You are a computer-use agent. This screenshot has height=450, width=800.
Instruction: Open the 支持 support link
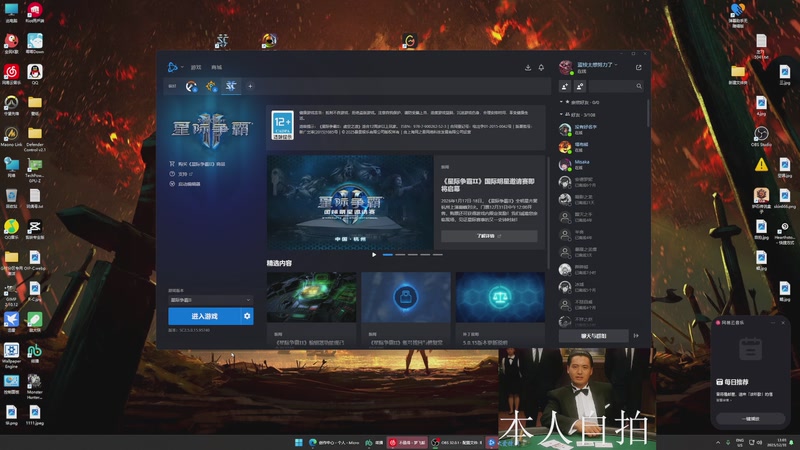pyautogui.click(x=181, y=174)
